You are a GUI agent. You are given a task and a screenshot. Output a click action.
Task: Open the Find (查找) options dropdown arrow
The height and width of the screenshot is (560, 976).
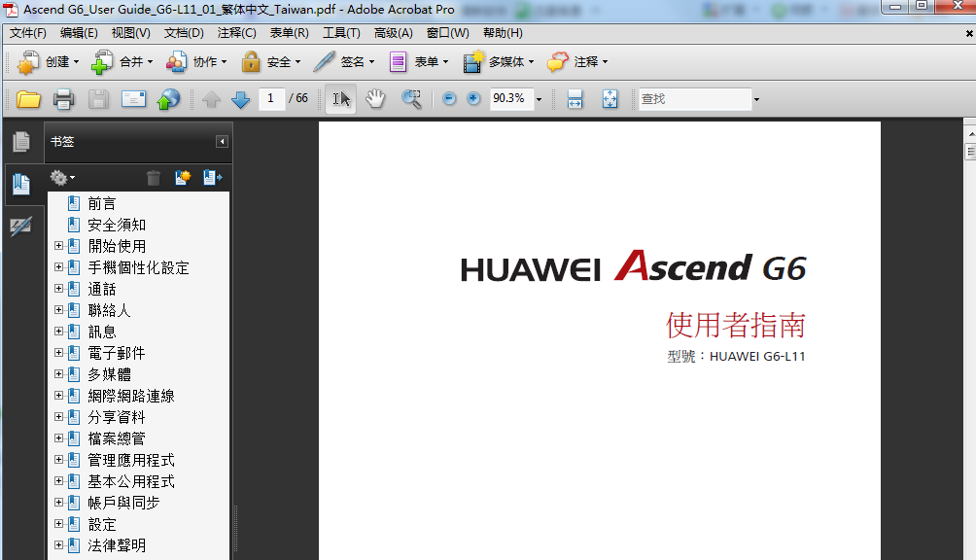[x=756, y=99]
